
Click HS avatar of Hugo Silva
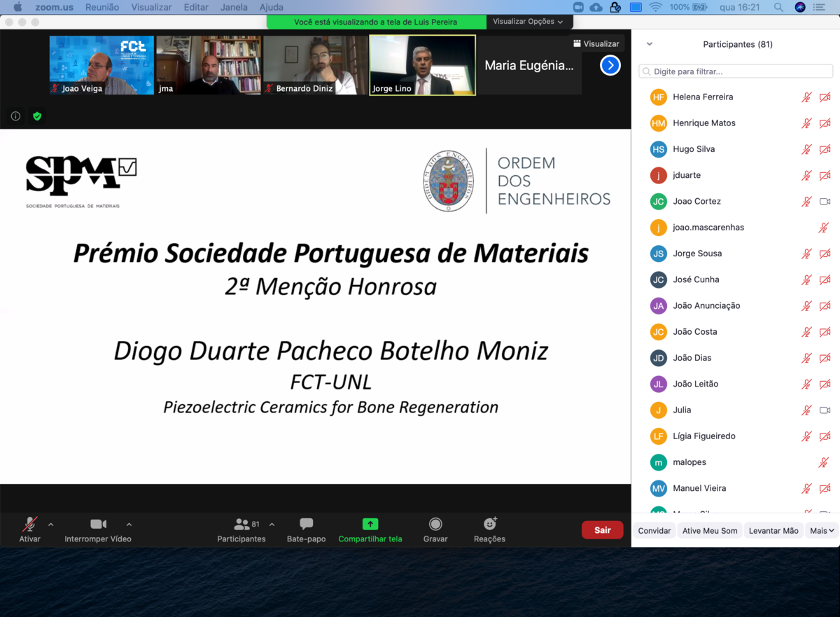tap(658, 149)
